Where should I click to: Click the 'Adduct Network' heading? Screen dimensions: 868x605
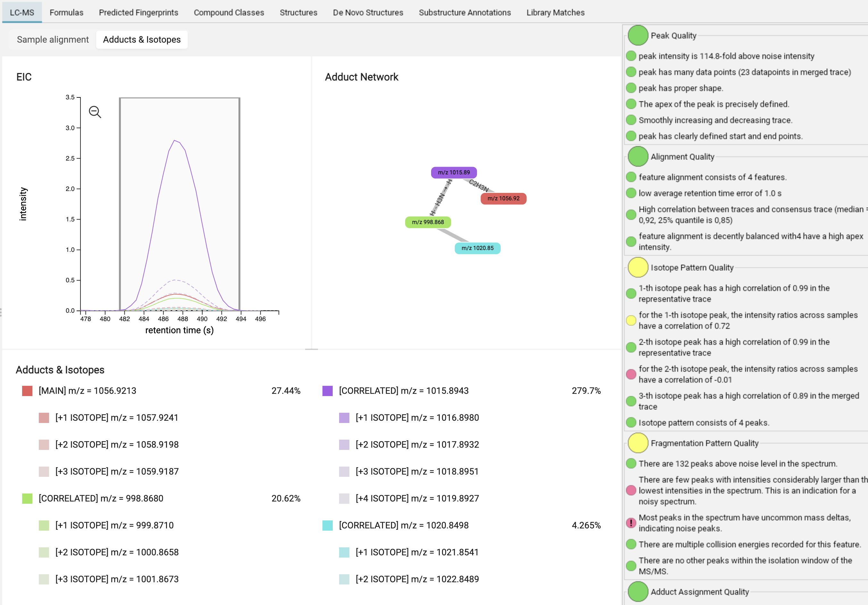[x=362, y=77]
